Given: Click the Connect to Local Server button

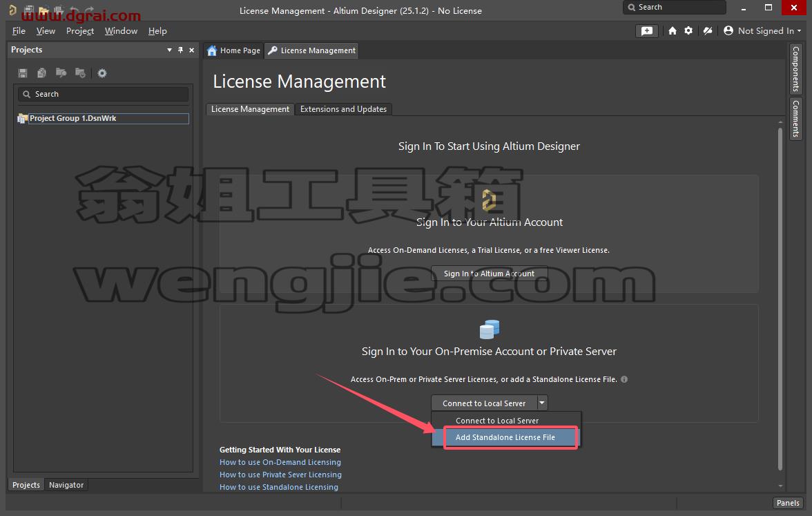Looking at the screenshot, I should (x=483, y=403).
